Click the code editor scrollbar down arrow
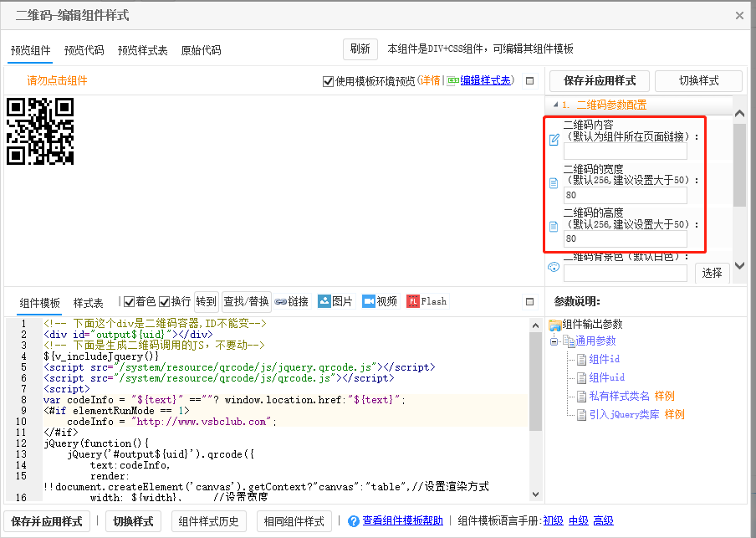Viewport: 756px width, 538px height. tap(535, 494)
